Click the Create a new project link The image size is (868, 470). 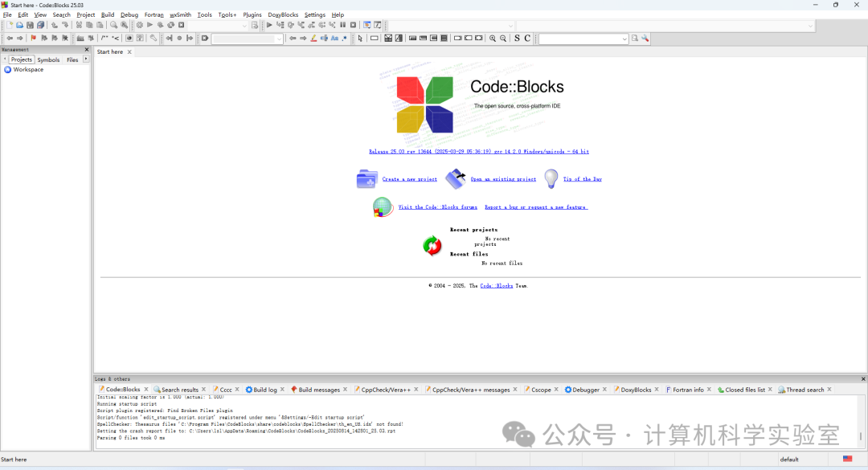click(410, 179)
